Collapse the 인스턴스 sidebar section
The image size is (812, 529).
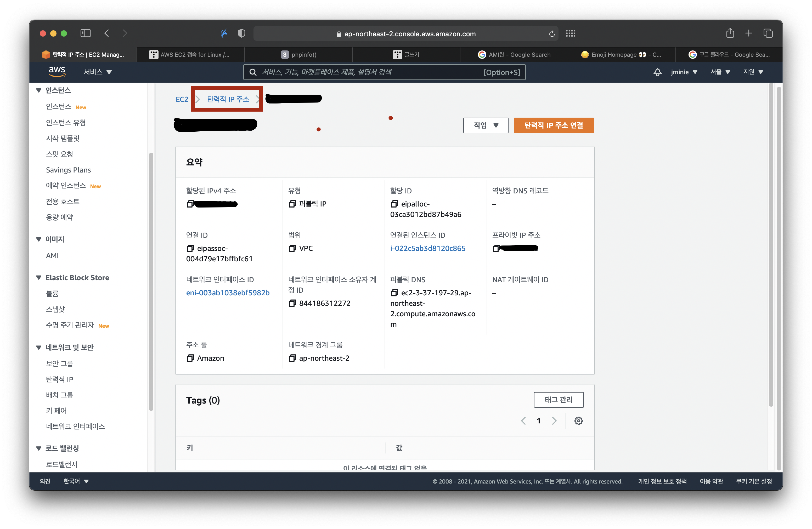[38, 90]
